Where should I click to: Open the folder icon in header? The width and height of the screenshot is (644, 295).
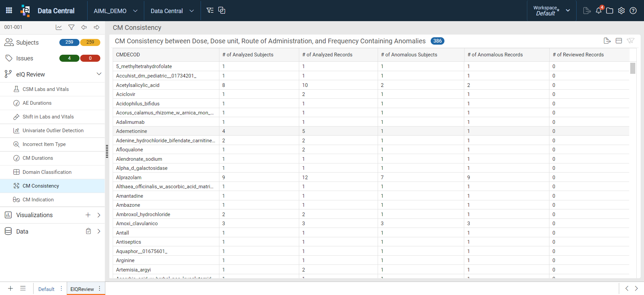point(610,11)
